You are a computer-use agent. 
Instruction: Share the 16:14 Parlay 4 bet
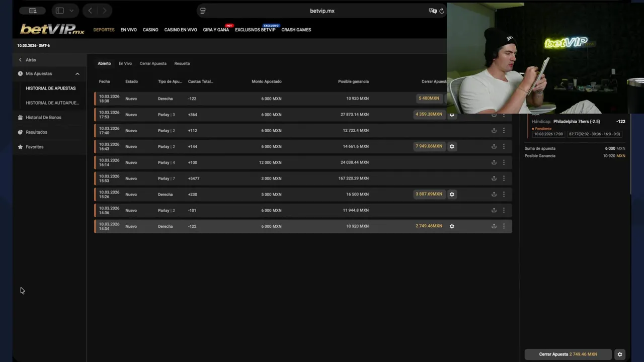point(494,162)
